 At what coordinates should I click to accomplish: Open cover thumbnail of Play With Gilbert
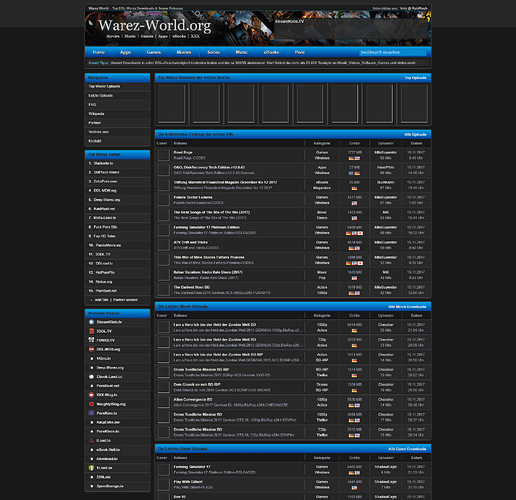pos(164,484)
